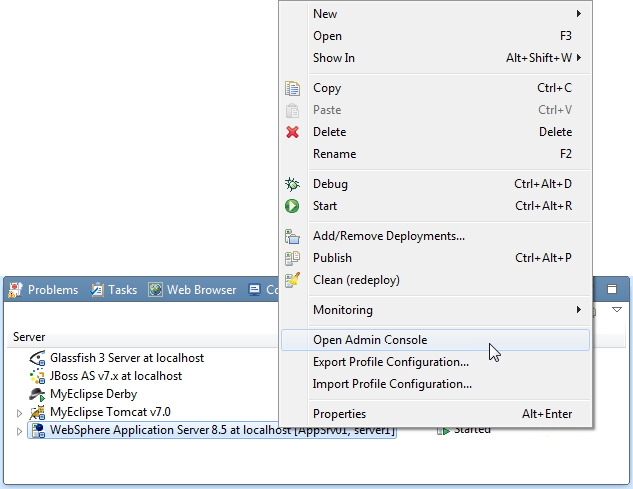Click the Publish icon in menu
The width and height of the screenshot is (633, 489).
click(x=292, y=258)
